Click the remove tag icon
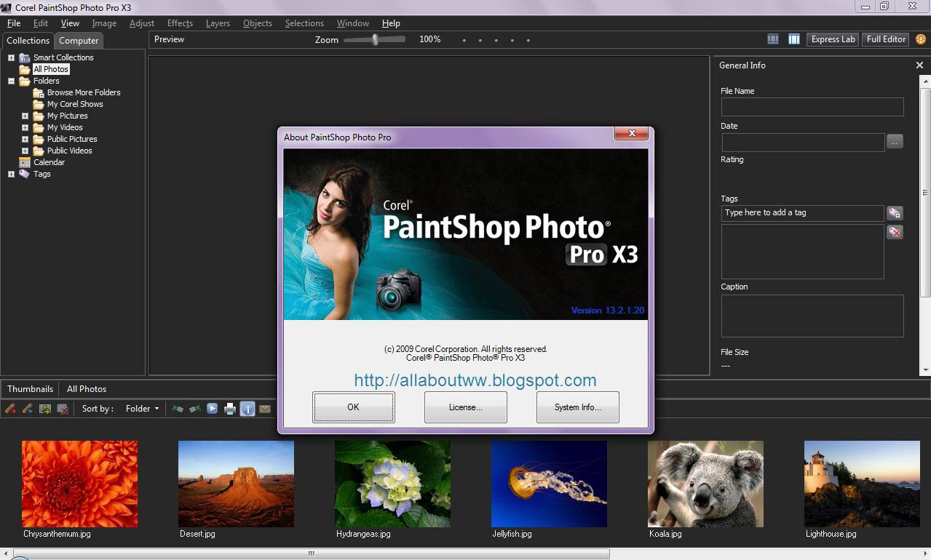931x560 pixels. (895, 232)
